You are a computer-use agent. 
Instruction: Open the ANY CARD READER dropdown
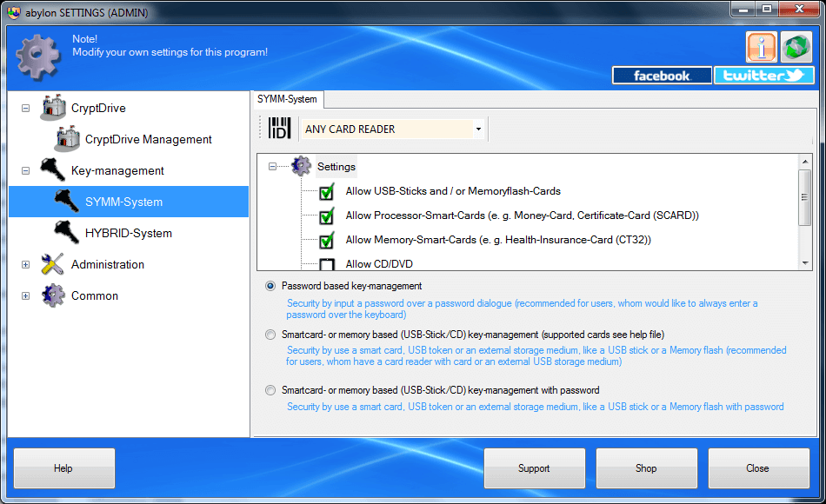tap(478, 129)
